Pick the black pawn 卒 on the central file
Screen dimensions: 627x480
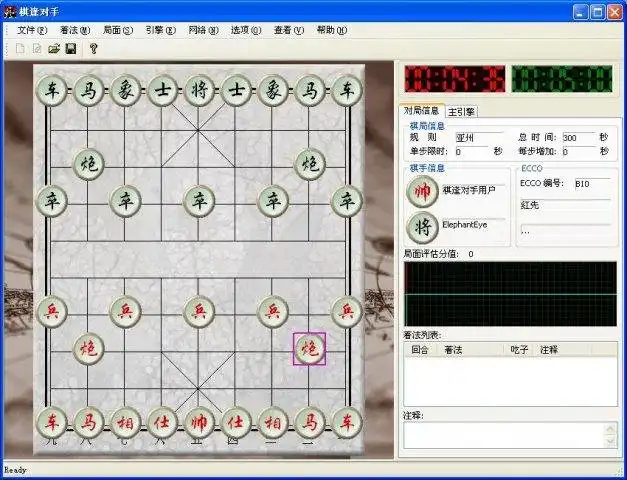[x=199, y=202]
